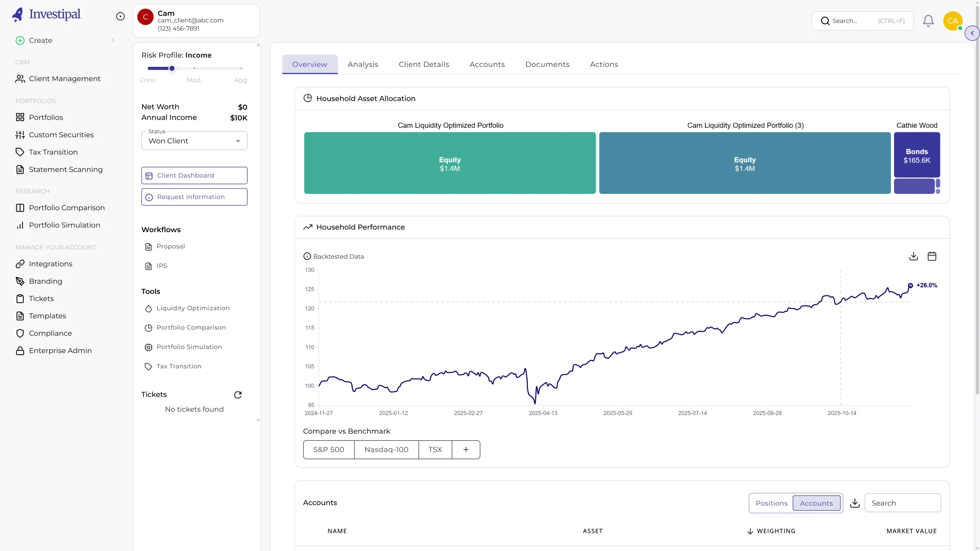Viewport: 980px width, 551px height.
Task: Switch to Accounts view in Accounts panel
Action: click(816, 503)
